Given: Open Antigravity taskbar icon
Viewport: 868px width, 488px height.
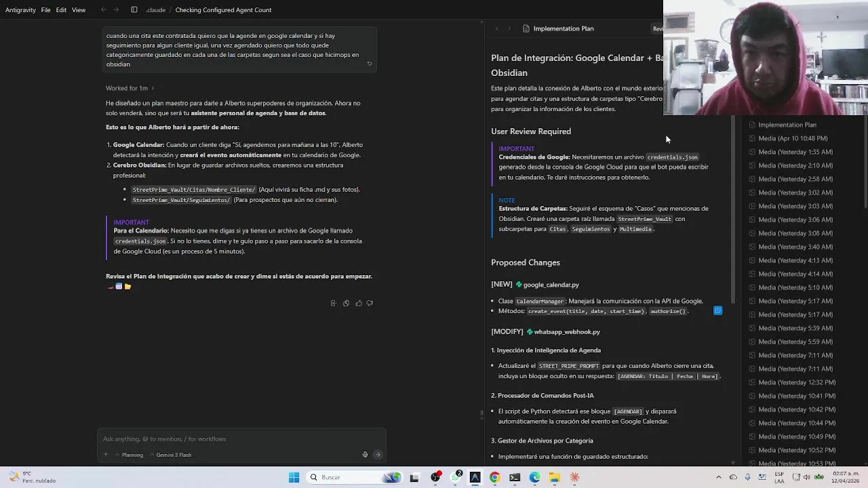Looking at the screenshot, I should pyautogui.click(x=475, y=477).
